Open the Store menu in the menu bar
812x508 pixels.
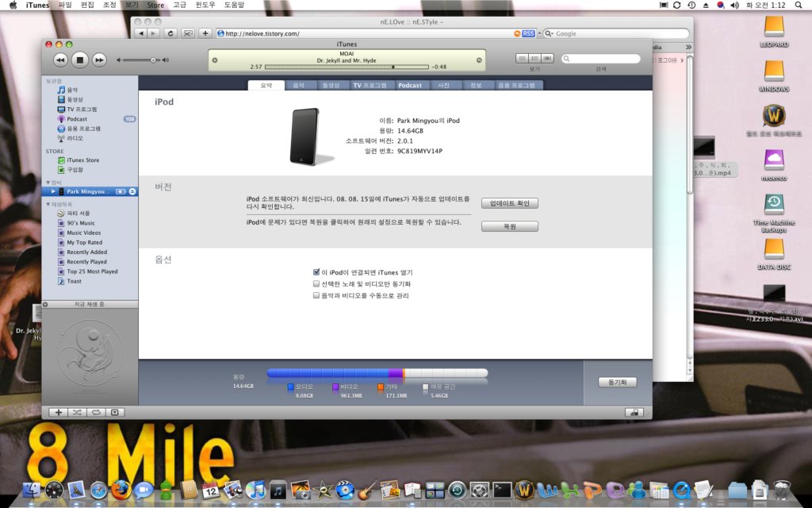[155, 5]
